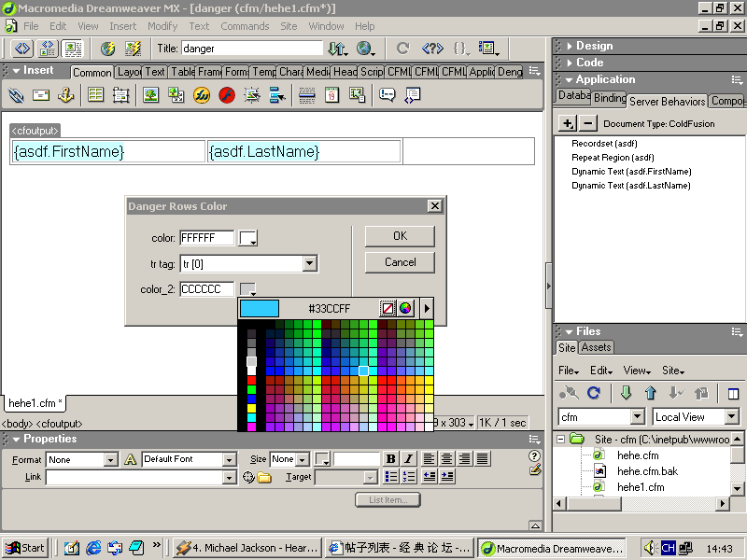747x560 pixels.
Task: Insert Image icon
Action: (151, 95)
